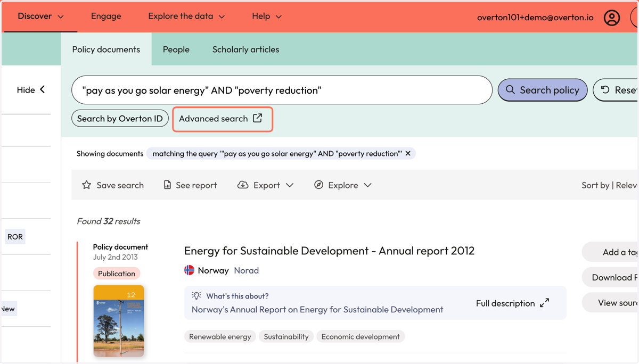The image size is (639, 364).
Task: Expand the Export dropdown chevron
Action: [x=290, y=185]
